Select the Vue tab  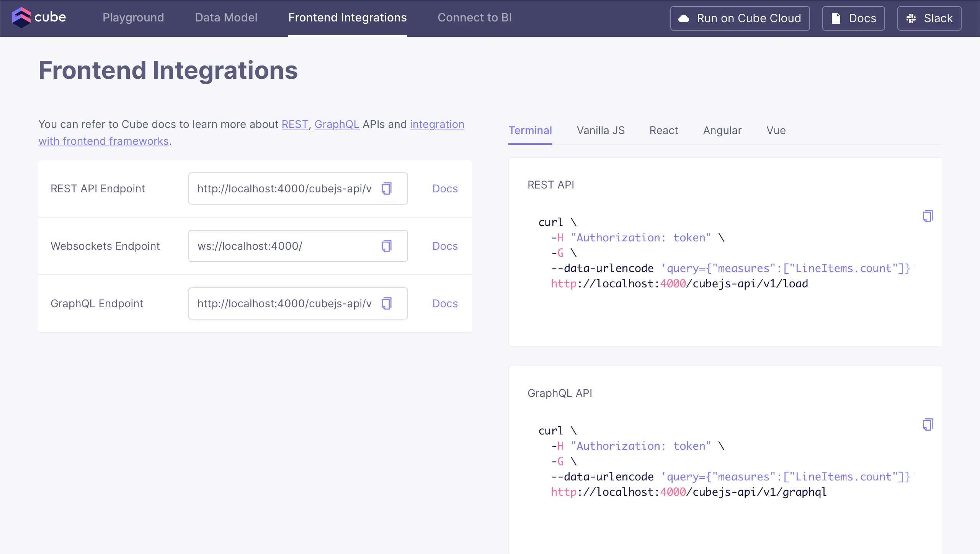coord(776,131)
